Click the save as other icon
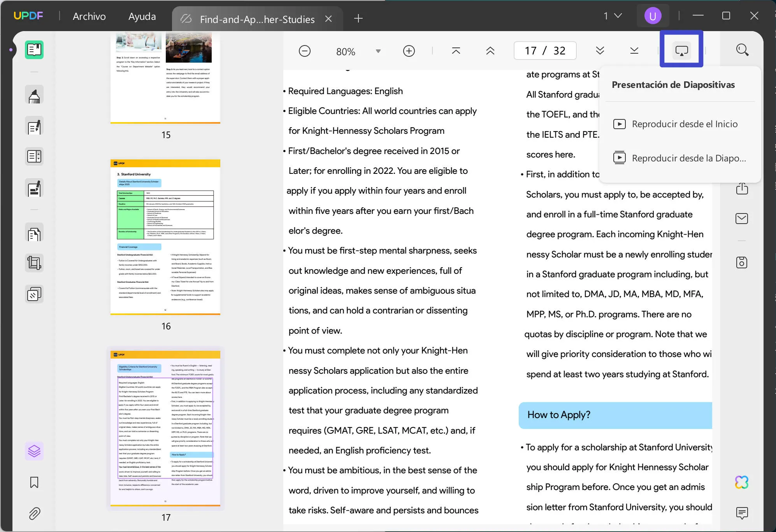This screenshot has width=776, height=532. pyautogui.click(x=742, y=262)
